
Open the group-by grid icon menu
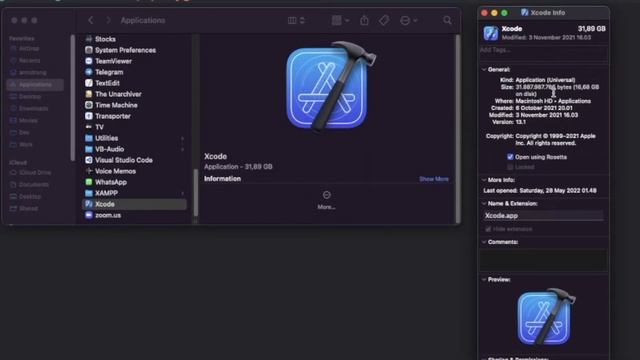(340, 20)
